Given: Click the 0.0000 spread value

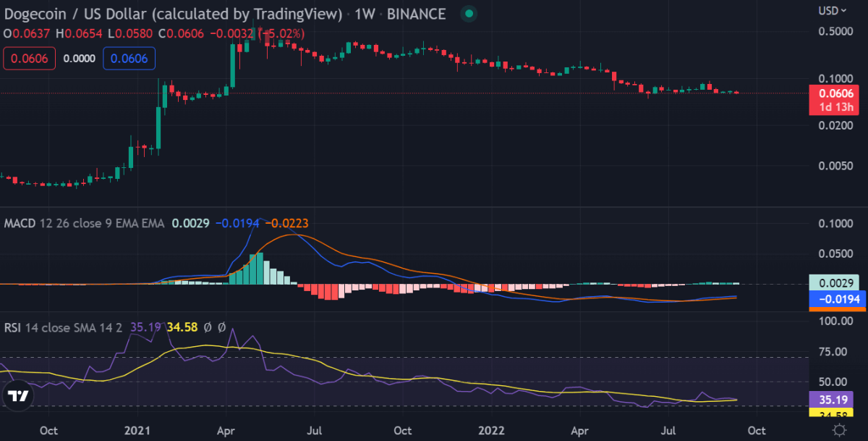Looking at the screenshot, I should pos(80,59).
